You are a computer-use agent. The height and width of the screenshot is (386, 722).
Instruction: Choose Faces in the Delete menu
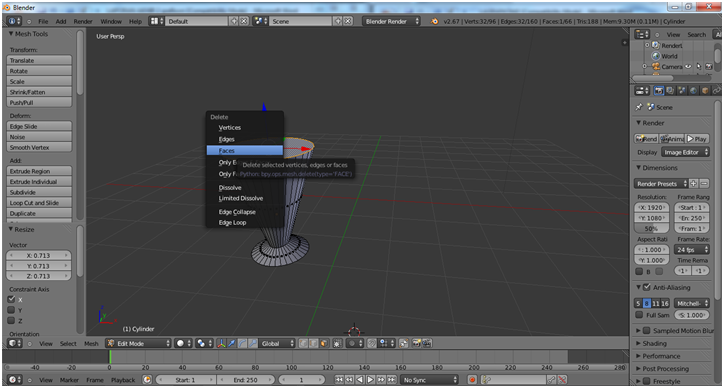[x=245, y=151]
